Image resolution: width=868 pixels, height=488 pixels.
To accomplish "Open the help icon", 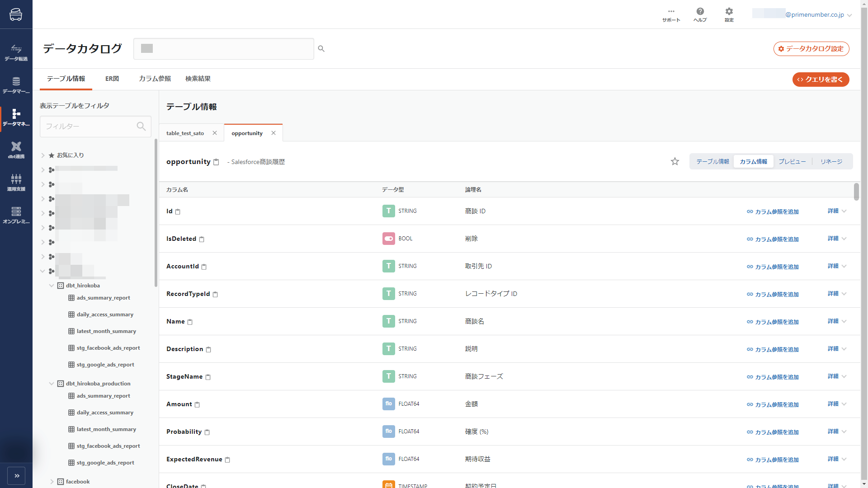I will click(700, 14).
